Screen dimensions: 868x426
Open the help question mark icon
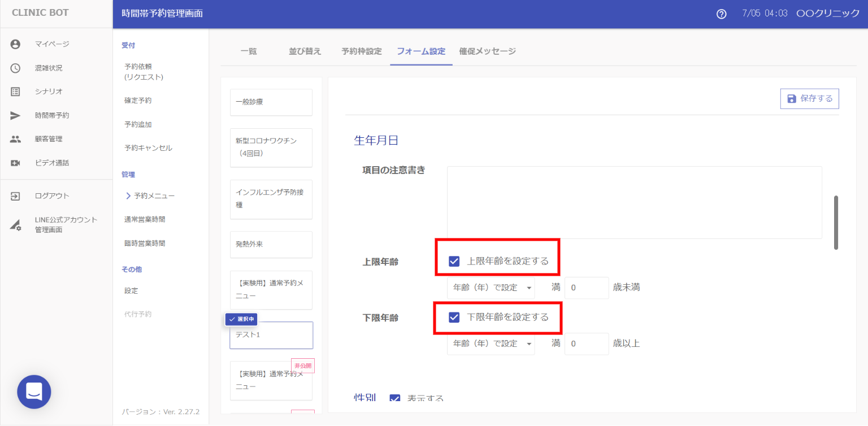pos(721,14)
